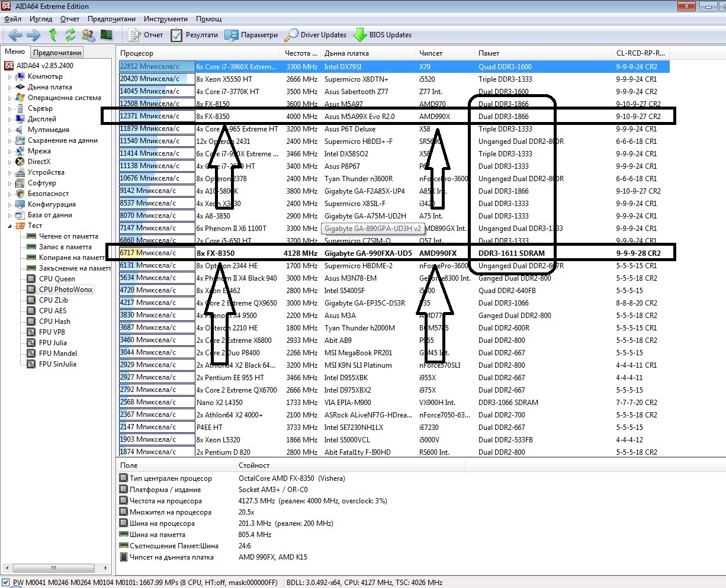Select CPU PhotoWorxx benchmark item
This screenshot has width=726, height=588.
66,290
